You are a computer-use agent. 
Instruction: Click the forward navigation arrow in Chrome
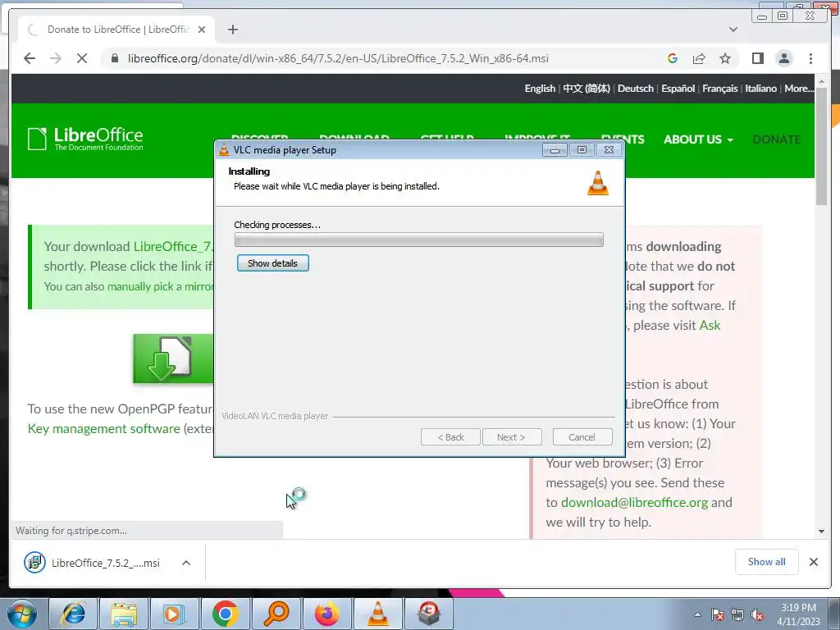[x=56, y=58]
